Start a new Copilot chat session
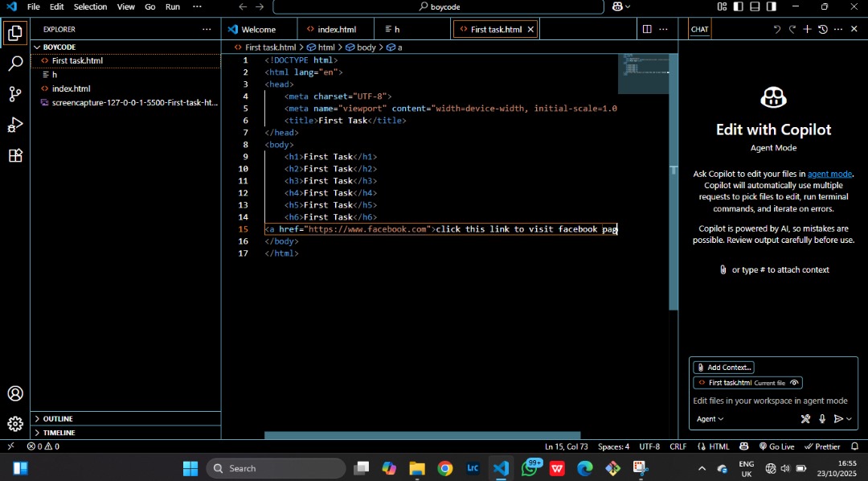Screen dimensions: 868x481 tap(806, 29)
